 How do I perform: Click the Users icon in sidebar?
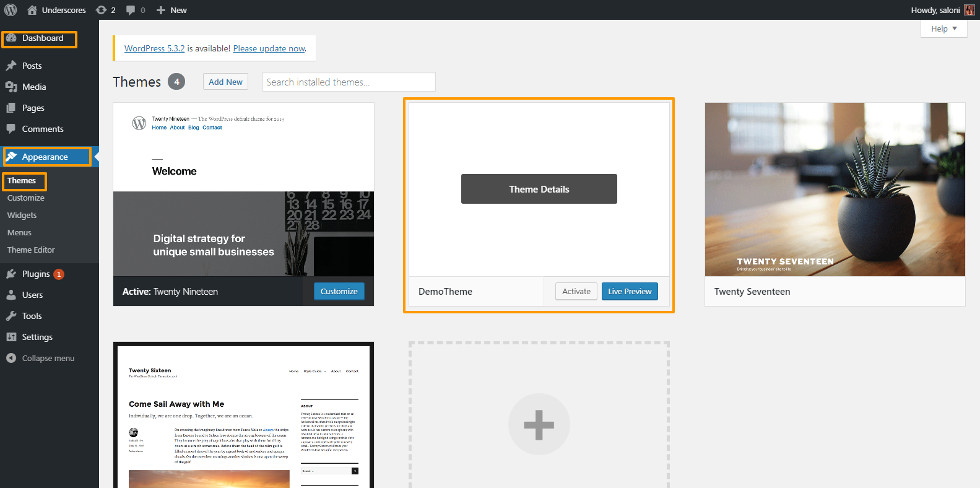tap(11, 295)
